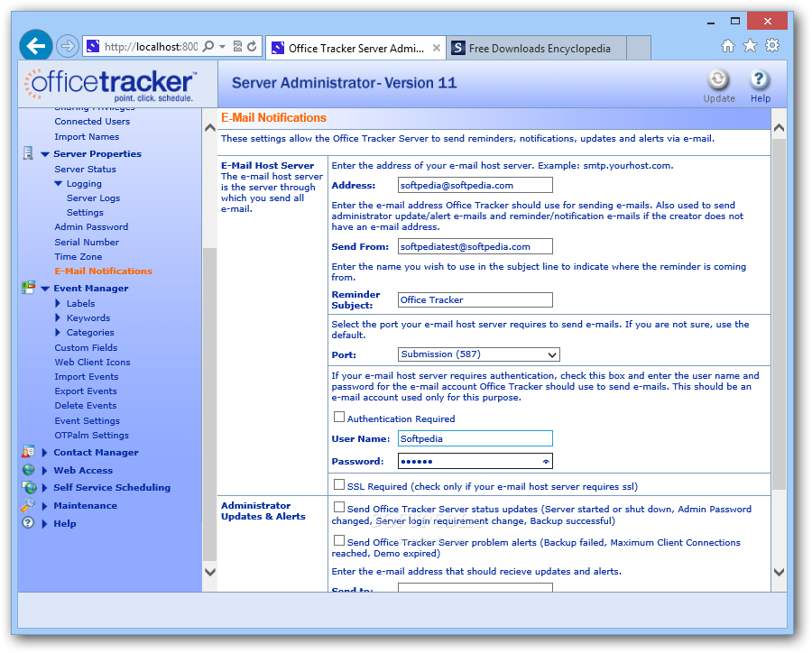Click the Self Service Scheduling icon
The height and width of the screenshot is (653, 812).
(29, 487)
